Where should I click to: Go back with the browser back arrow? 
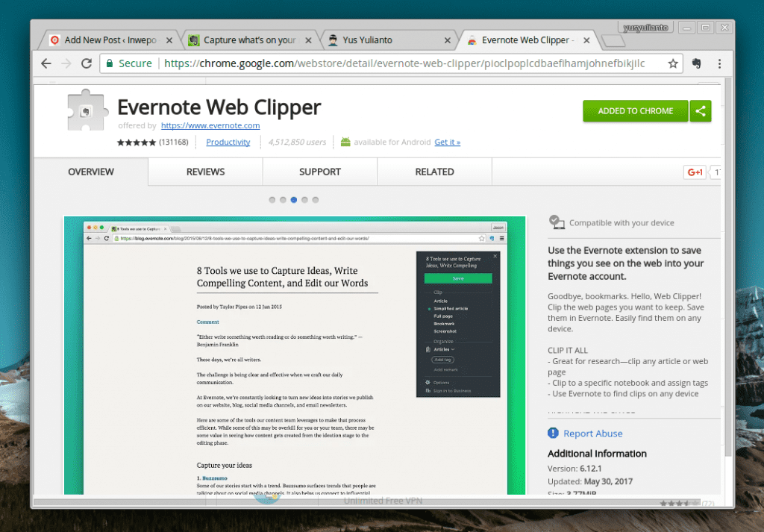pos(46,63)
